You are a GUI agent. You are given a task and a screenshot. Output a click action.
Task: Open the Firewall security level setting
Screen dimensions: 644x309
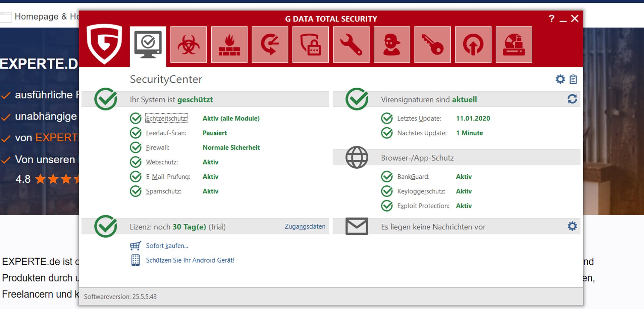click(x=231, y=147)
